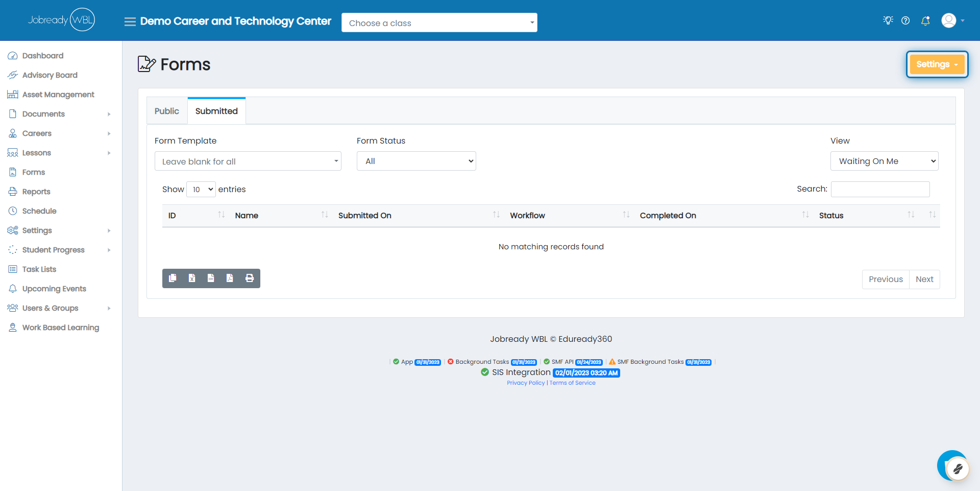Click the lightbulb icon in the header

point(888,20)
